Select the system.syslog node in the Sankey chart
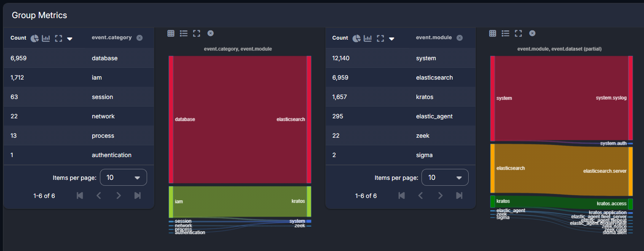This screenshot has height=251, width=644. (x=631, y=98)
